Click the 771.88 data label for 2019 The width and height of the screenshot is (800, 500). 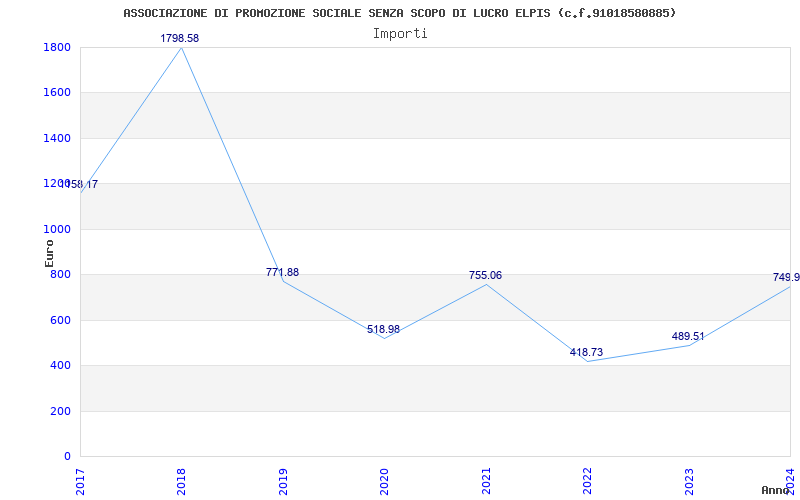(282, 272)
